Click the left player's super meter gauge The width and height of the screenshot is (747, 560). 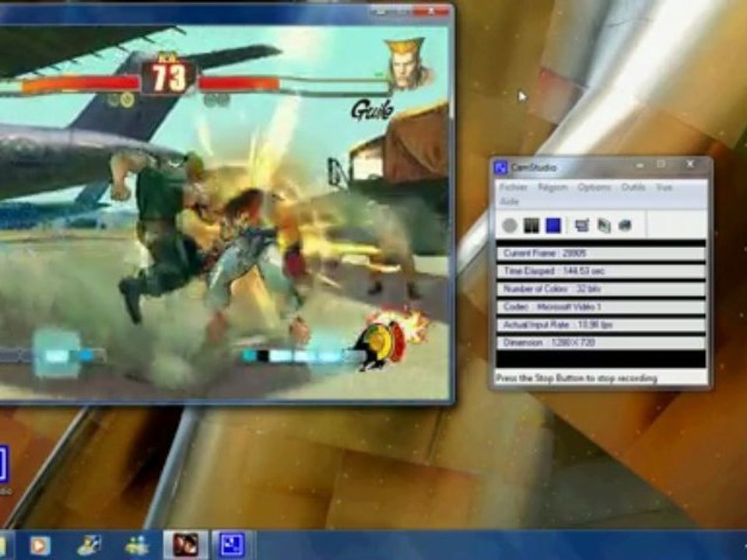tap(52, 355)
